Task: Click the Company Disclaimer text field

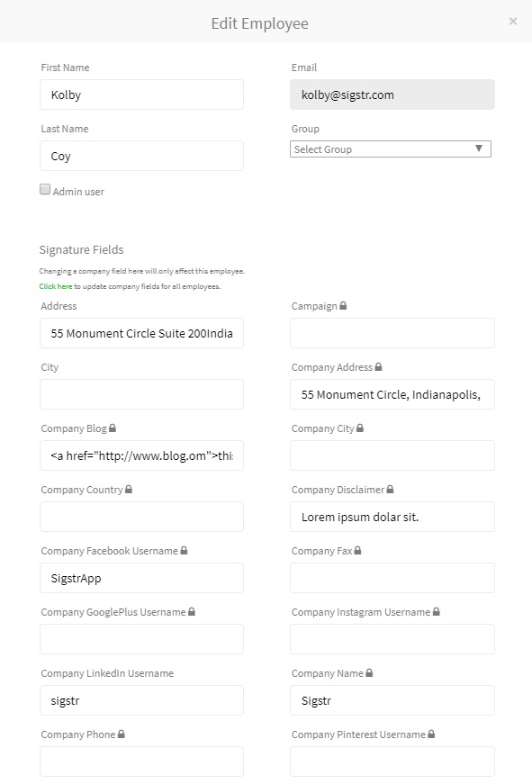Action: coord(392,517)
